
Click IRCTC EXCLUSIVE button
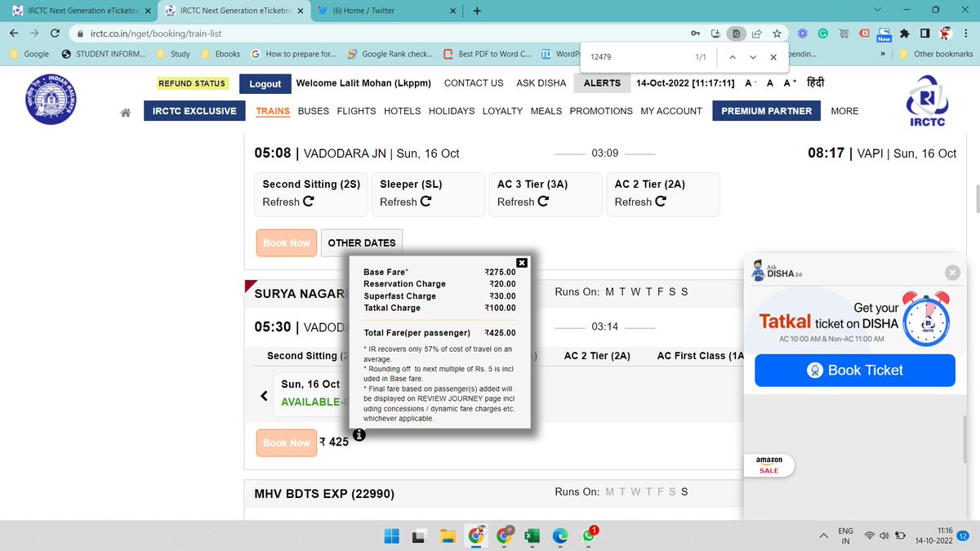pos(194,111)
